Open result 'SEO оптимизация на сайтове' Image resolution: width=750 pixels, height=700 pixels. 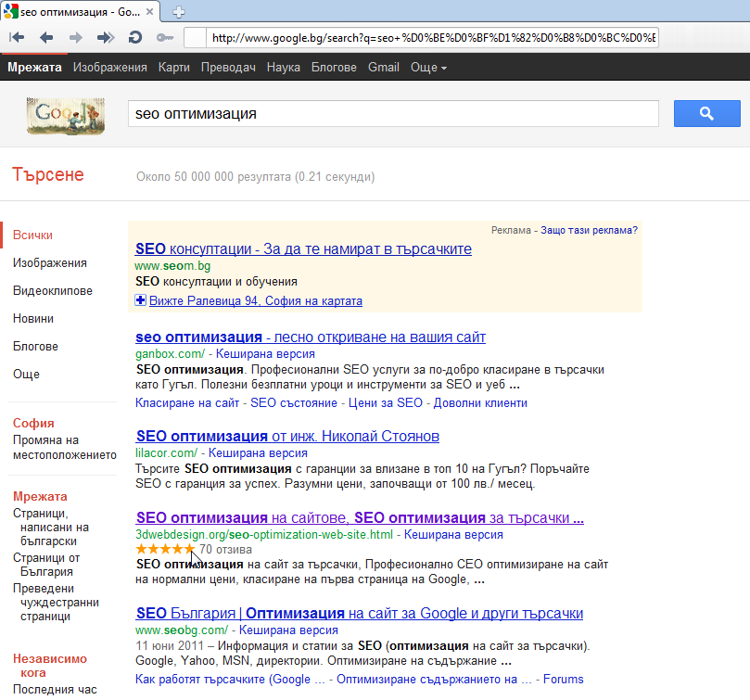[x=360, y=517]
